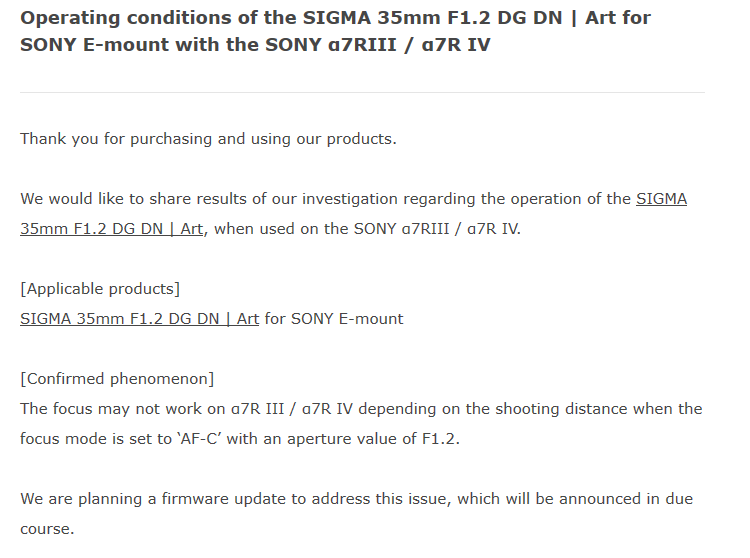Screen dimensions: 750x558
Task: Click the final word 'course.'
Action: click(47, 529)
